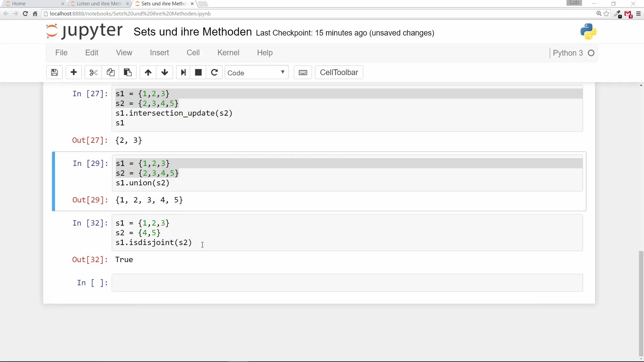644x362 pixels.
Task: Expand the Code cell type dropdown
Action: click(256, 72)
